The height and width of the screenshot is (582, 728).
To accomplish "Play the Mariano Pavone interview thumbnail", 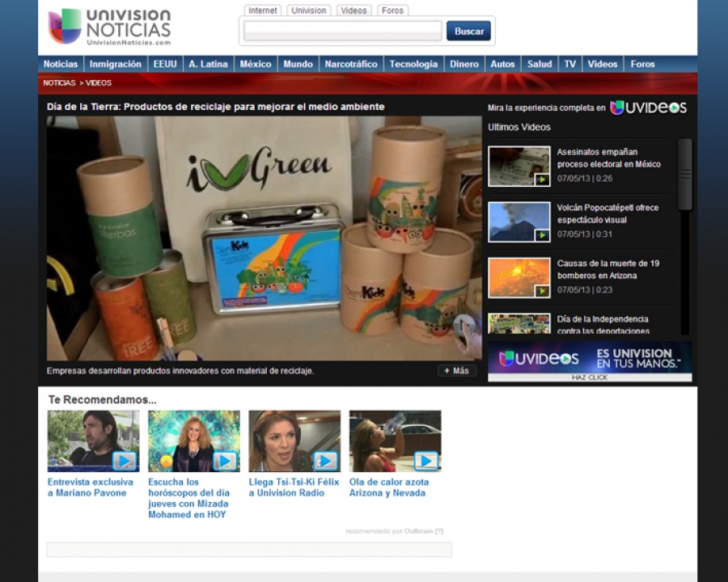I will click(93, 441).
